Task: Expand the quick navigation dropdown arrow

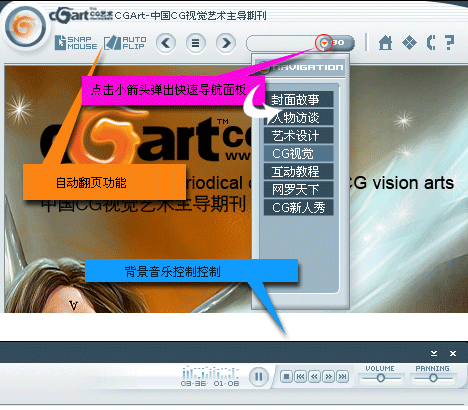Action: [324, 43]
